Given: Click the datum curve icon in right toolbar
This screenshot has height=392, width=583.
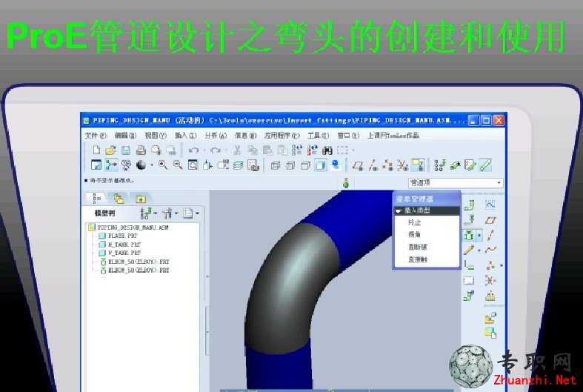Looking at the screenshot, I should (491, 250).
